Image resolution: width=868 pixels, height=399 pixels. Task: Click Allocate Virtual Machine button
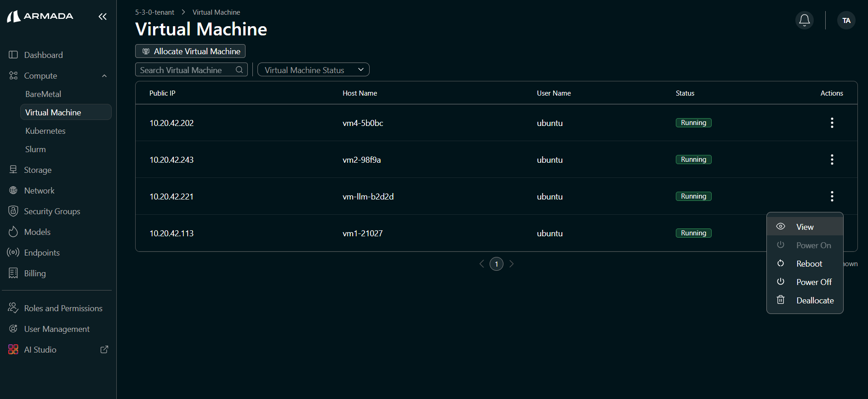[x=190, y=51]
